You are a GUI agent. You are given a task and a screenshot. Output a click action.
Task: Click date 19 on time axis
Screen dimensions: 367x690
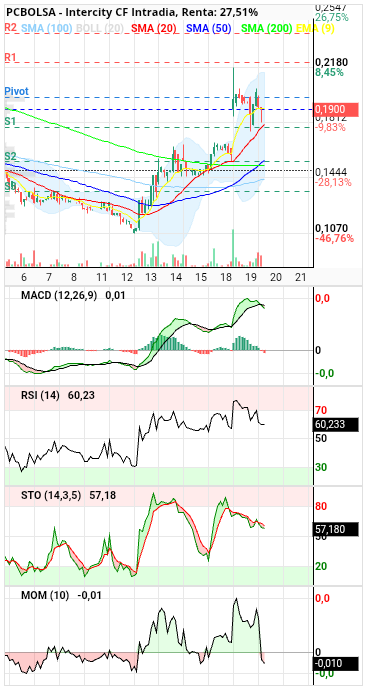coord(251,278)
